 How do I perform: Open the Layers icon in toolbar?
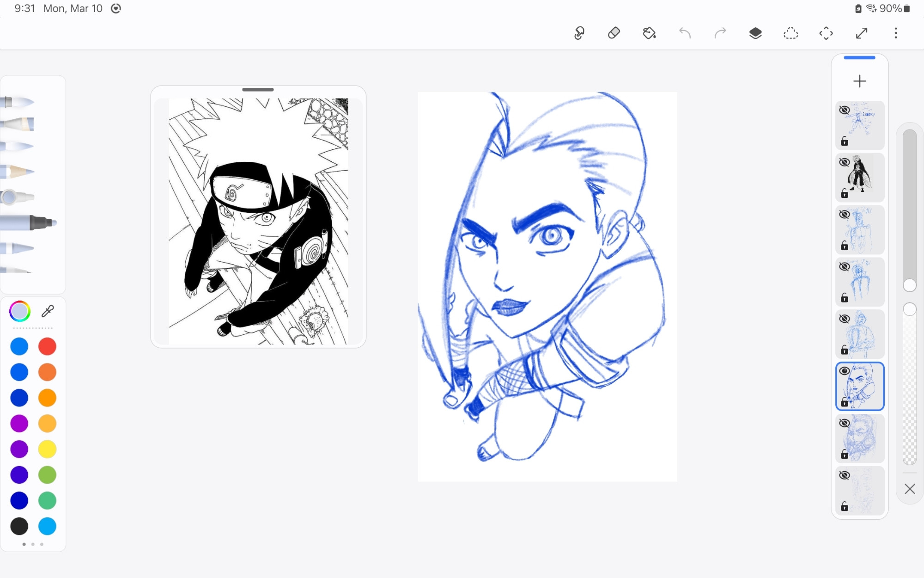(x=755, y=33)
